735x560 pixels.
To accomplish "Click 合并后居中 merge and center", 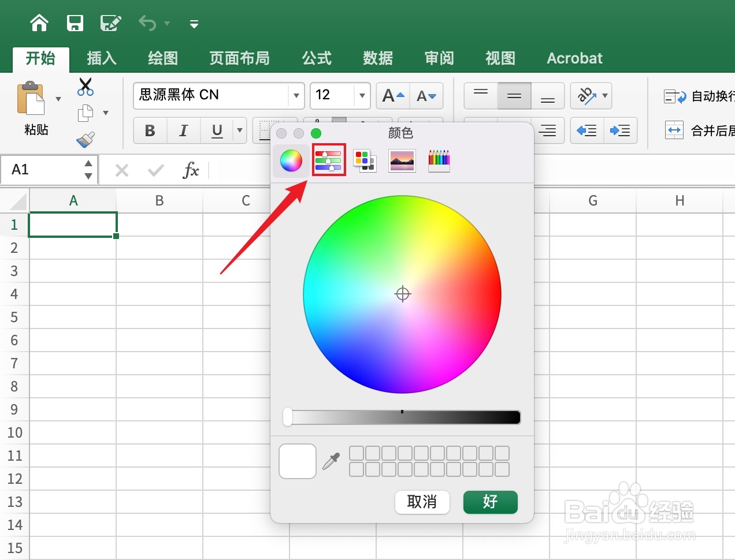I will pos(700,130).
